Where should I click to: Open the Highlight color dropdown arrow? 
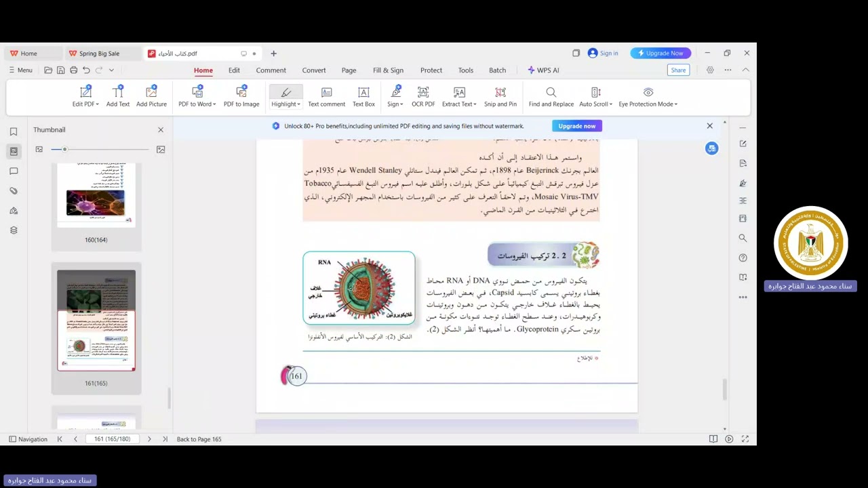(x=299, y=104)
